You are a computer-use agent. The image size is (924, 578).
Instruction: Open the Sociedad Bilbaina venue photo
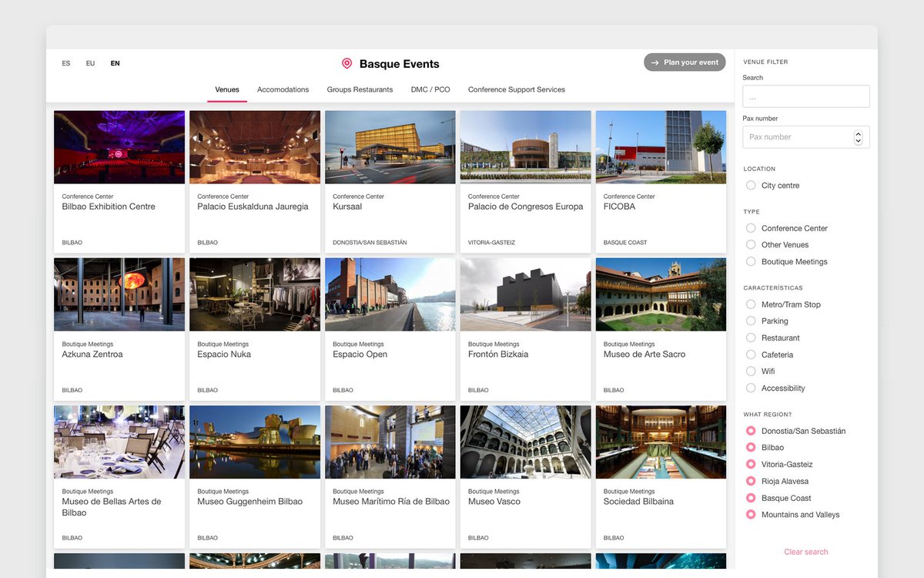click(661, 442)
